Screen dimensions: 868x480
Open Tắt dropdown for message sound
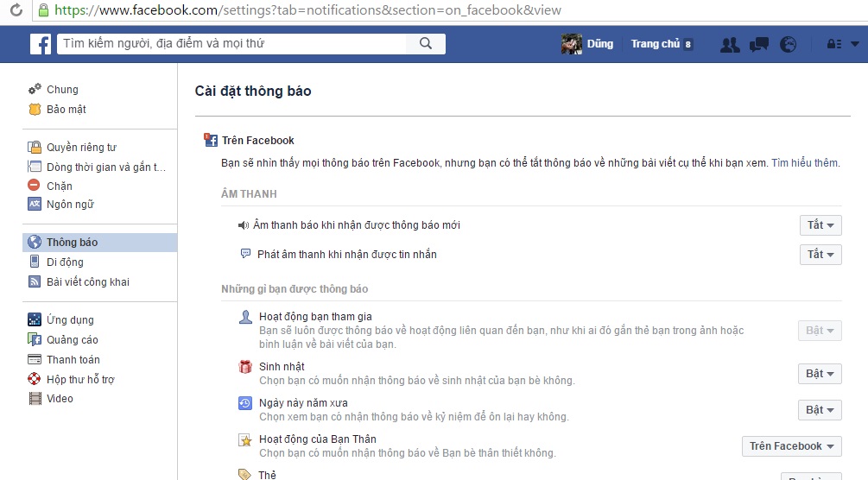pos(820,254)
